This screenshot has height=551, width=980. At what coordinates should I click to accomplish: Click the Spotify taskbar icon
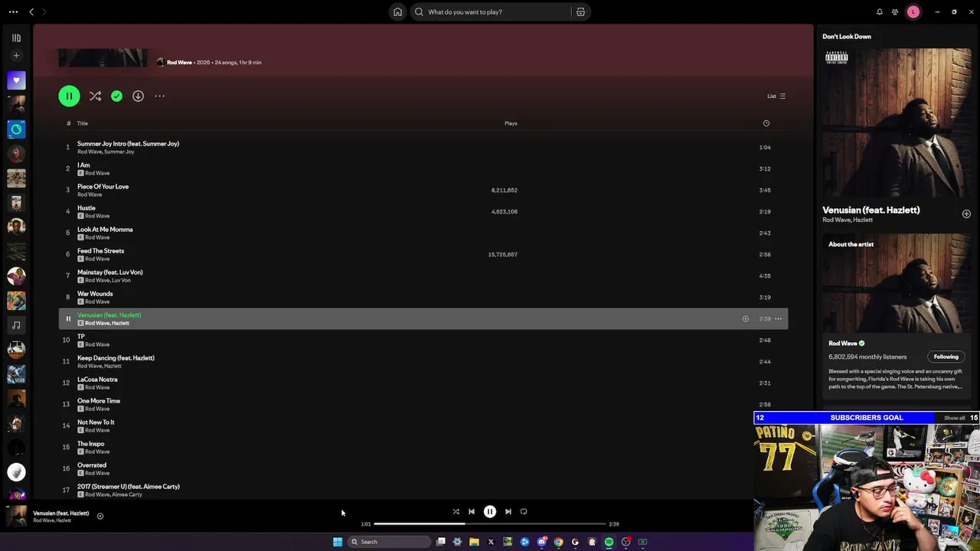click(609, 542)
